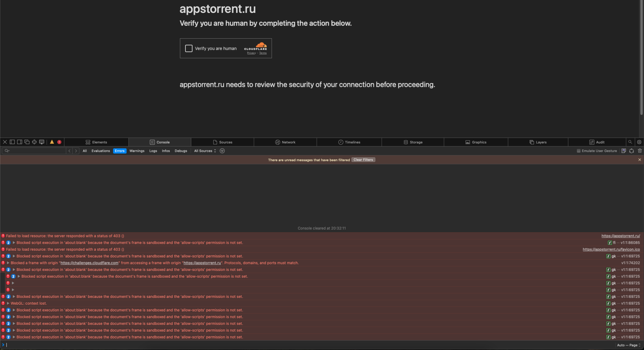Dock Web Inspector to the left side
The width and height of the screenshot is (644, 350).
coord(12,142)
